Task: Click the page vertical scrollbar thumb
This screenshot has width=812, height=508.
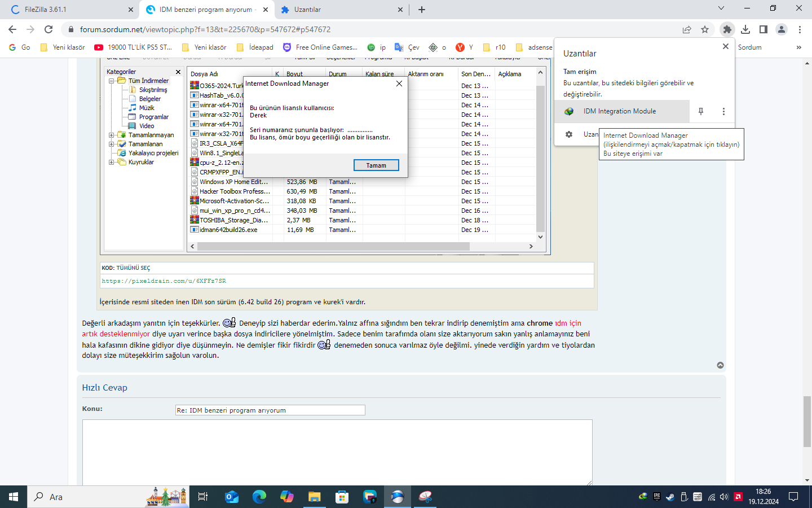Action: pyautogui.click(x=807, y=421)
